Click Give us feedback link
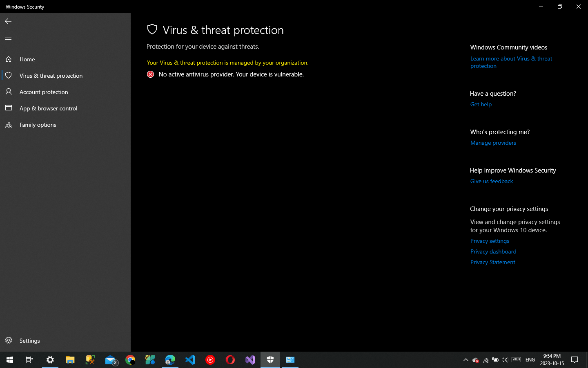This screenshot has height=368, width=588. [x=492, y=181]
